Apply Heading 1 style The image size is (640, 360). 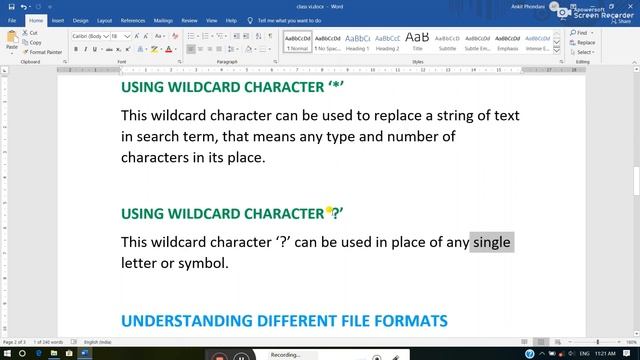pos(358,42)
